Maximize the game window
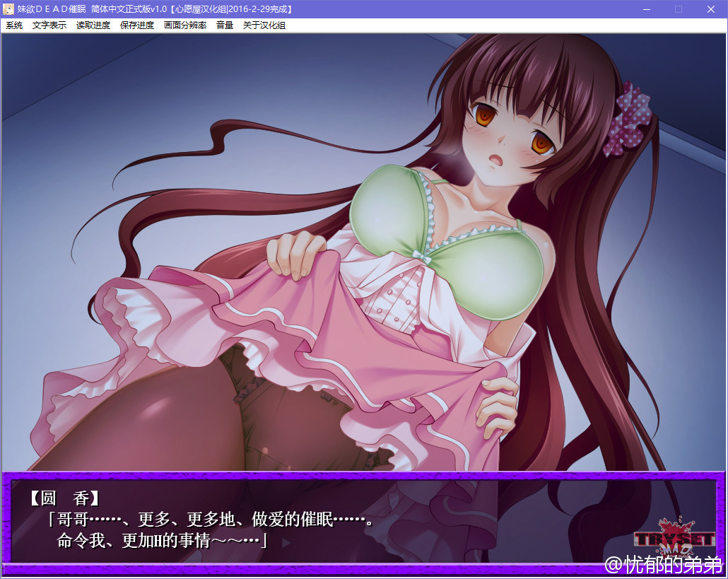The width and height of the screenshot is (728, 579). point(679,9)
